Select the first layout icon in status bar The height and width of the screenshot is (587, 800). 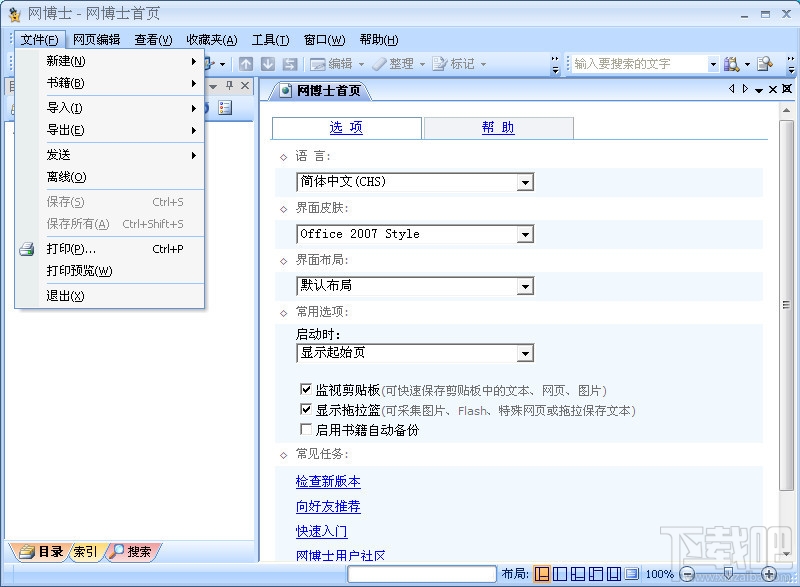tap(541, 574)
